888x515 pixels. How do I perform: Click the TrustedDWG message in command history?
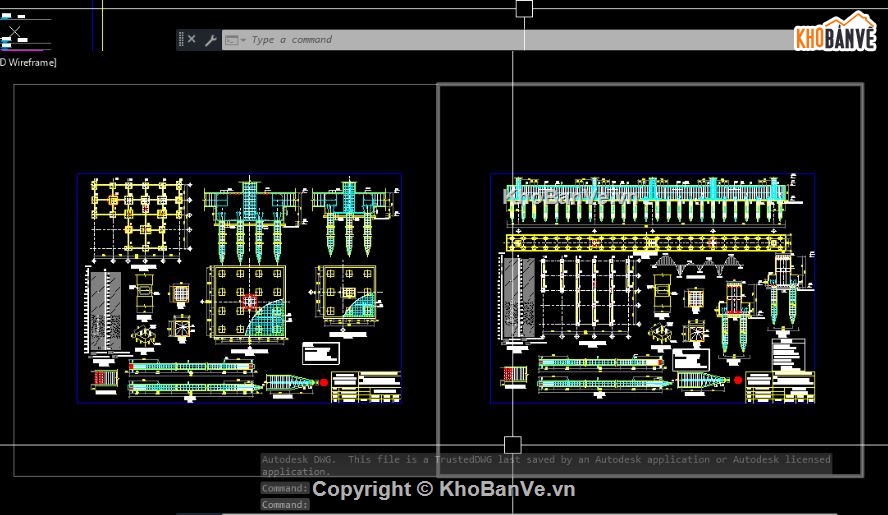click(545, 465)
